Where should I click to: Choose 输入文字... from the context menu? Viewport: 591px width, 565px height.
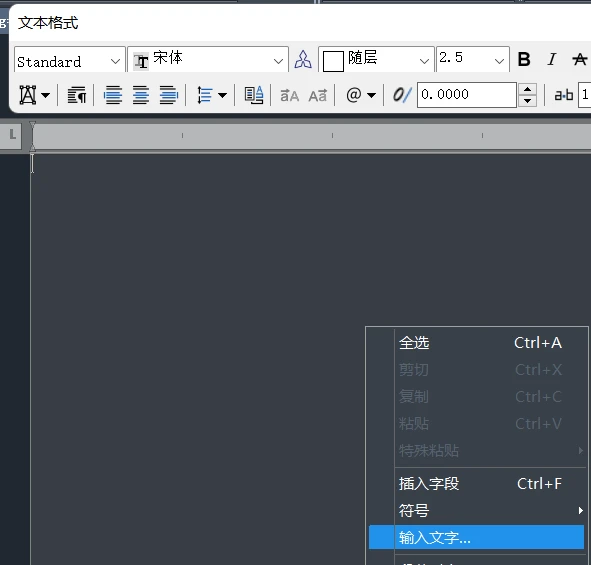tap(476, 537)
